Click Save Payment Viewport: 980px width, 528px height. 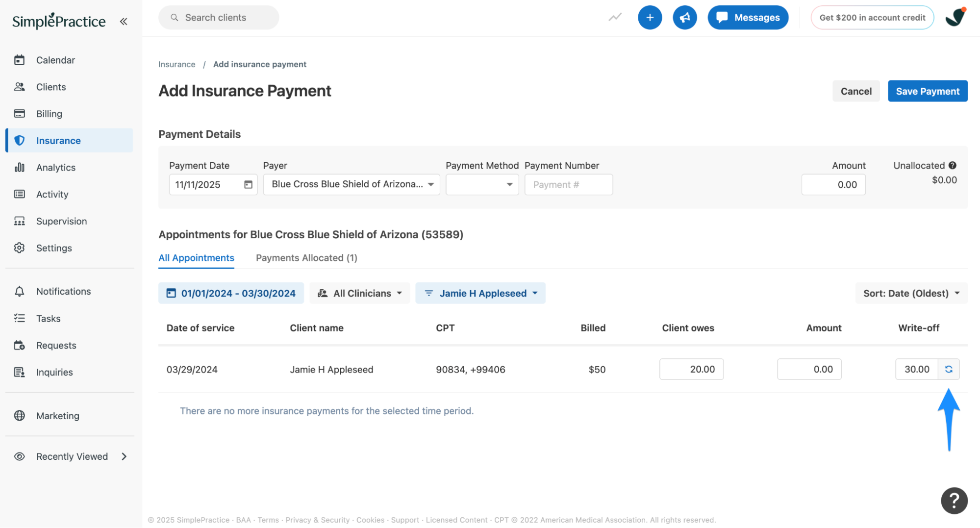(x=928, y=91)
